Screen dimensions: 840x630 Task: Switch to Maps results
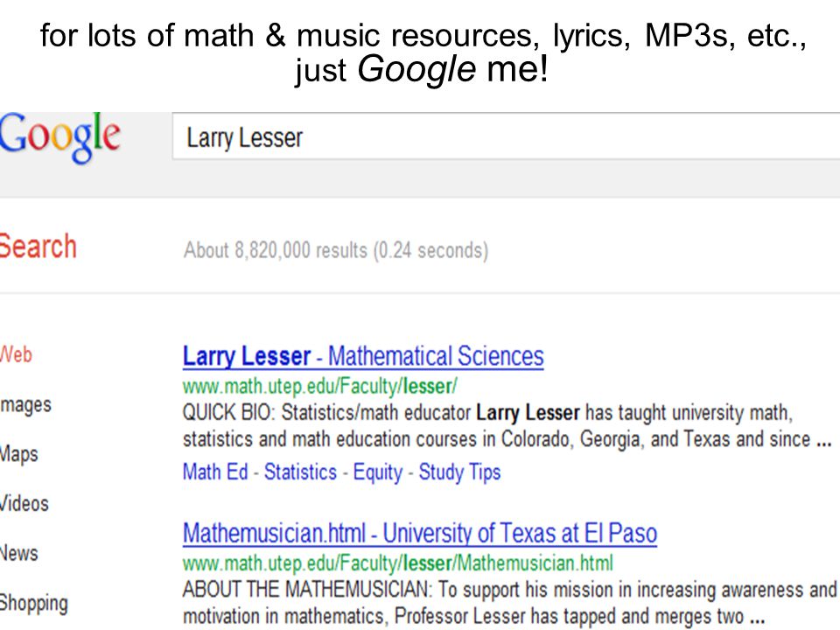(x=19, y=454)
